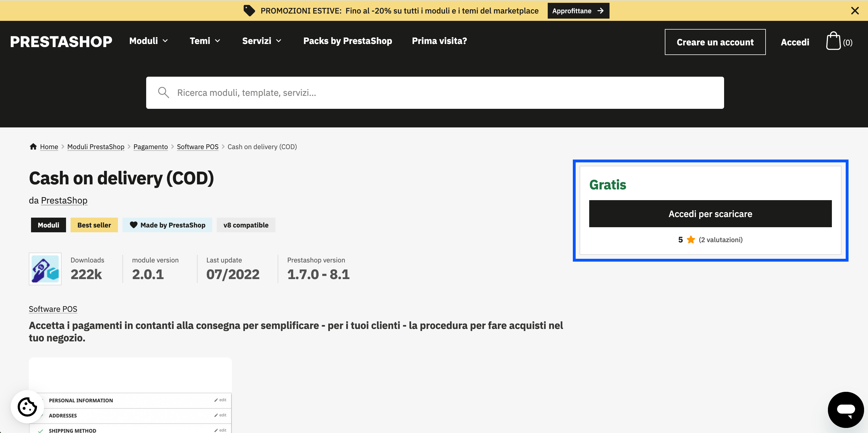Click the Cash on delivery module icon
Image resolution: width=868 pixels, height=433 pixels.
(x=45, y=269)
